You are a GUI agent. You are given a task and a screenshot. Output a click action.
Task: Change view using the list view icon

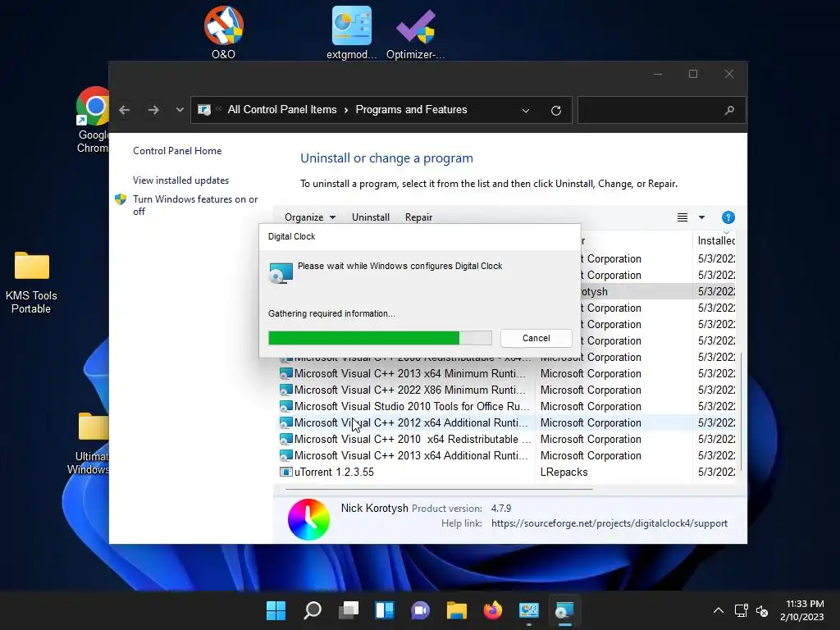(682, 217)
